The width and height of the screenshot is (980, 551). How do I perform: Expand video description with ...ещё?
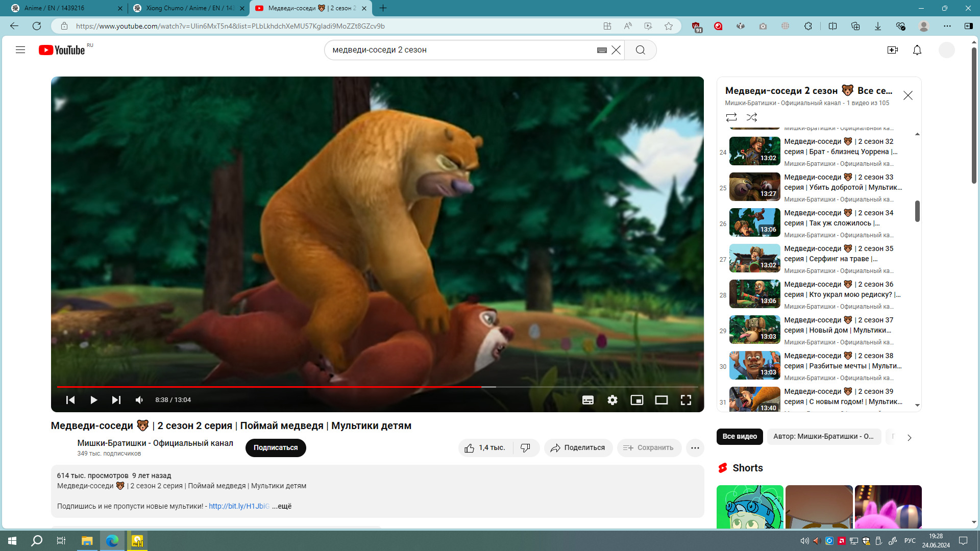tap(282, 506)
